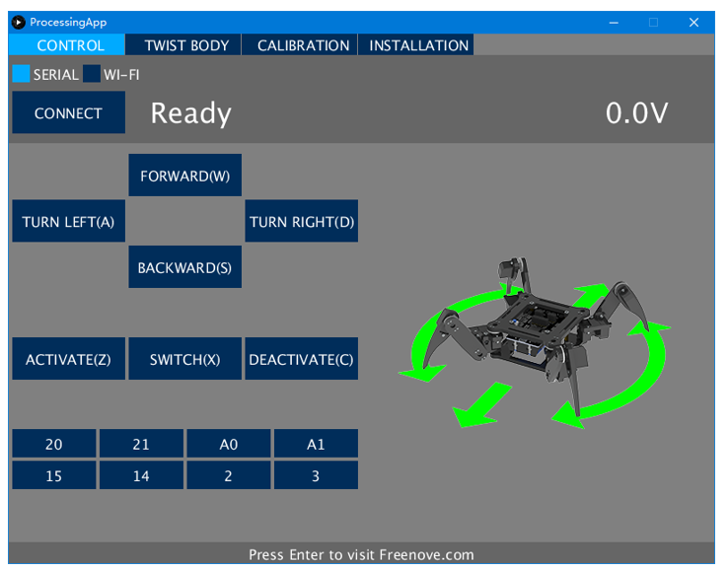Viewport: 728px width, 572px height.
Task: Toggle pin 20 button
Action: point(54,444)
